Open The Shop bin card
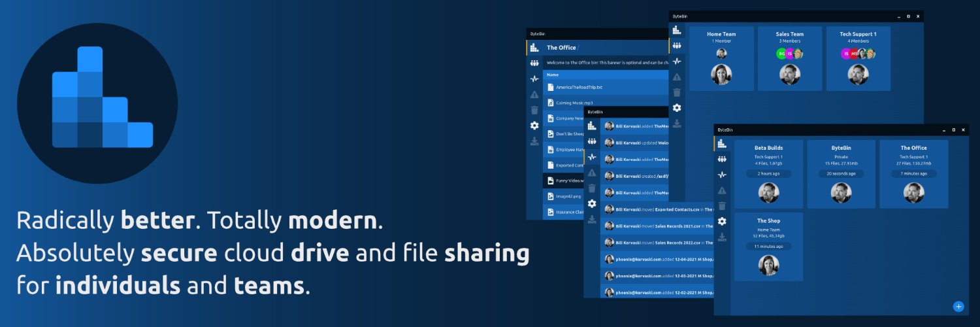The height and width of the screenshot is (327, 980). point(768,247)
